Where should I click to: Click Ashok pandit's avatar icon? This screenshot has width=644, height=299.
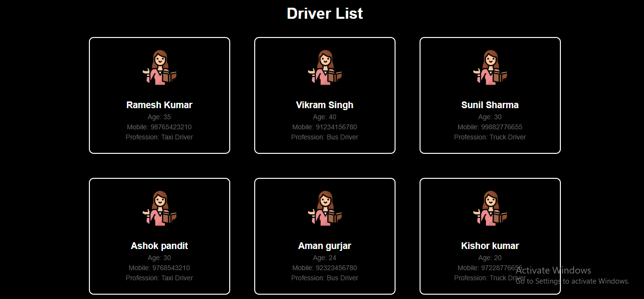click(x=160, y=209)
